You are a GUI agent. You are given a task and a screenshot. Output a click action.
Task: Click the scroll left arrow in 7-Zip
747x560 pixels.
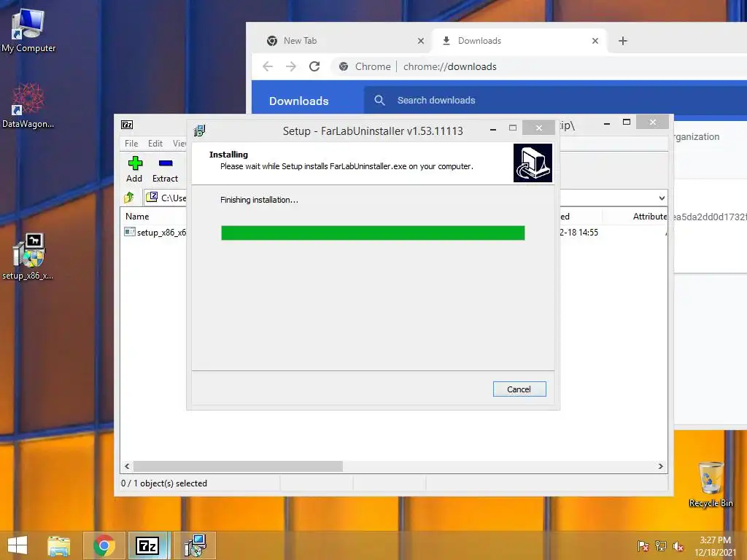pyautogui.click(x=127, y=466)
